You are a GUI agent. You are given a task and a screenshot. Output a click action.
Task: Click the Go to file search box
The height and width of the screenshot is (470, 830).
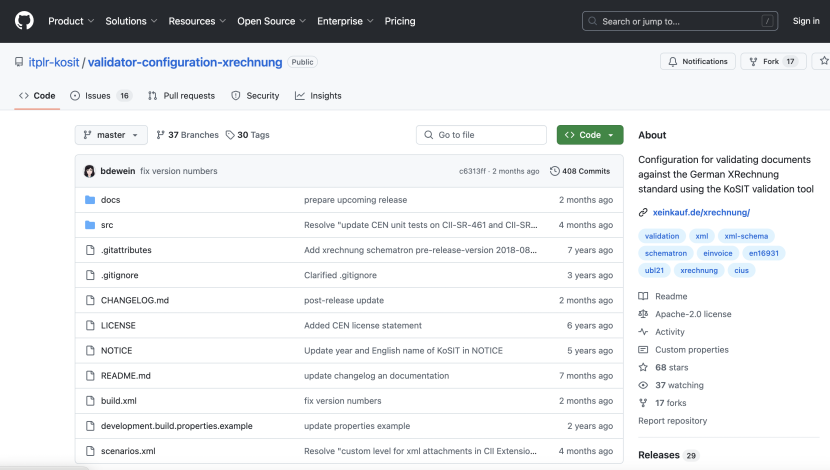pyautogui.click(x=481, y=135)
